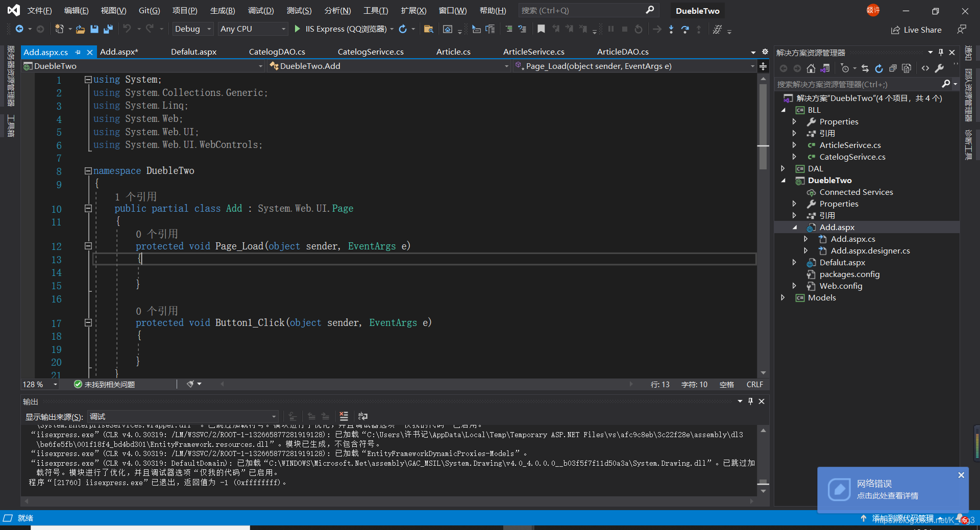The image size is (980, 530).
Task: Collapse the namespace DuebleTwo outline toggle
Action: (88, 171)
